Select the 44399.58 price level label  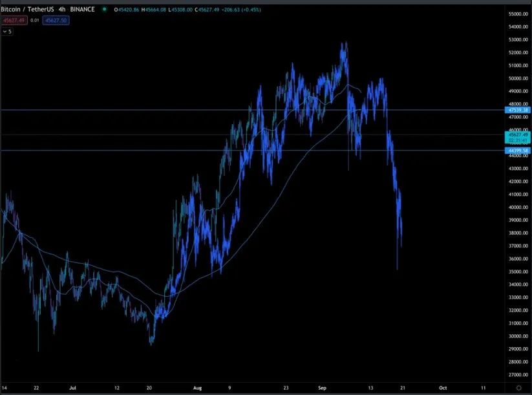click(516, 151)
